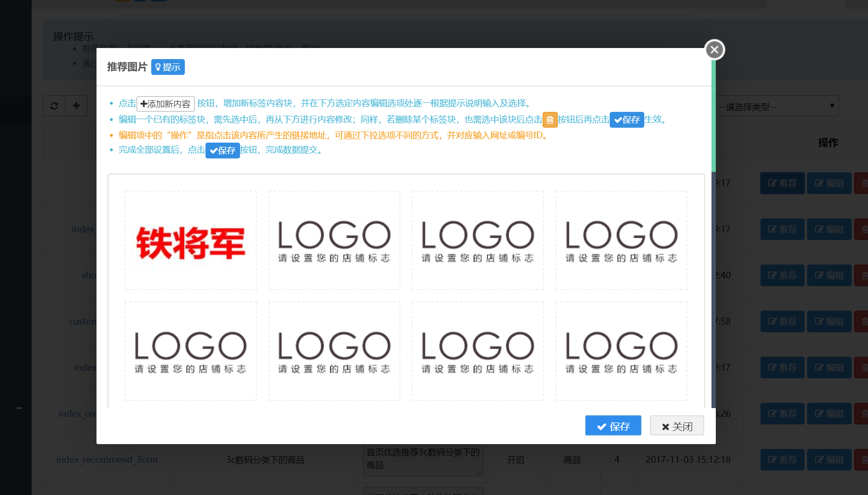This screenshot has height=495, width=868.
Task: Click the 关闭 button to close the dialog
Action: pos(677,426)
